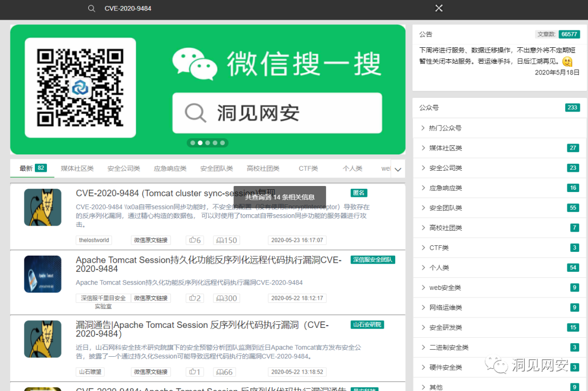Screen dimensions: 588x391
Task: Expand 安全公司类 in the sidebar list
Action: (x=499, y=168)
